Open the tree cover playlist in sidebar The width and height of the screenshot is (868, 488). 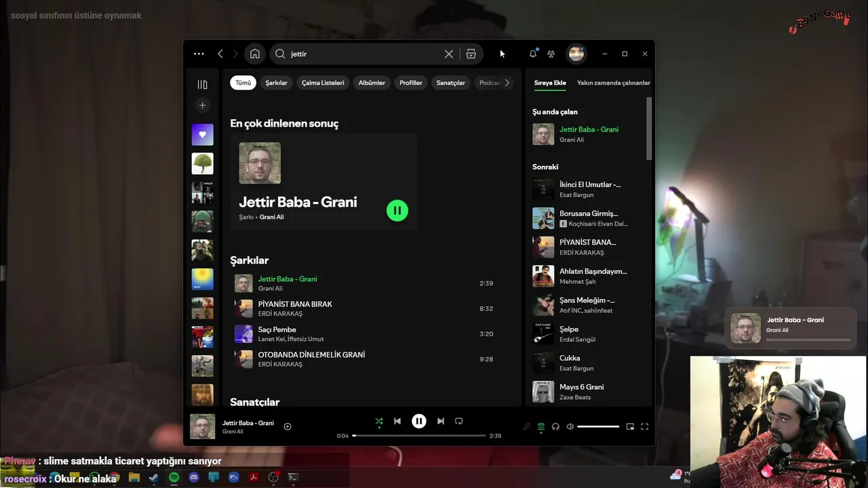click(x=202, y=163)
